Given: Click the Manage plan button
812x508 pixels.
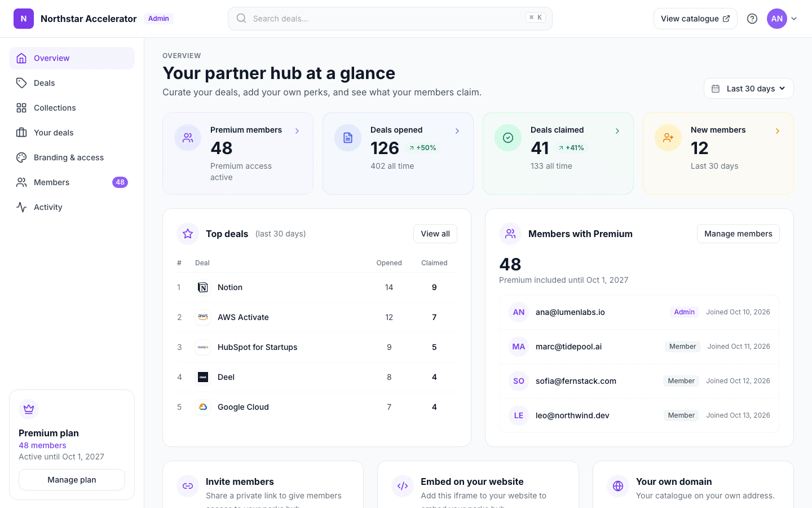Looking at the screenshot, I should (x=72, y=480).
